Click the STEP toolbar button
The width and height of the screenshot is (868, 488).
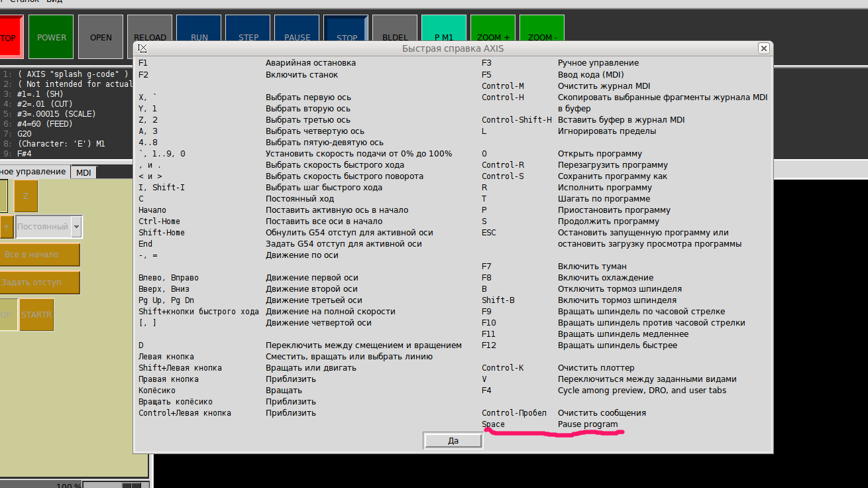coord(248,37)
